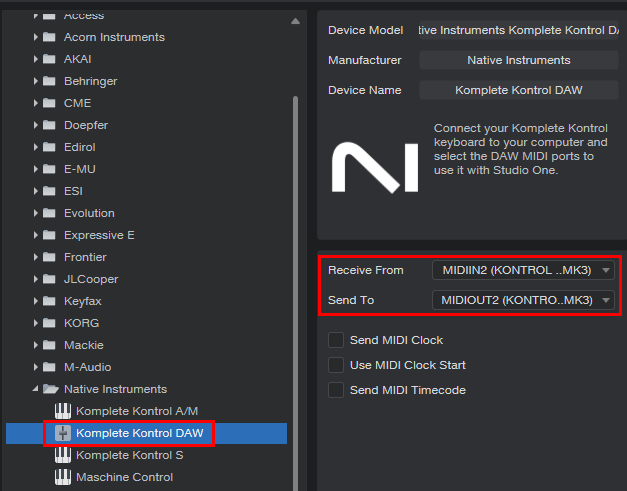Click the Send To label
Image resolution: width=627 pixels, height=491 pixels.
[x=351, y=300]
